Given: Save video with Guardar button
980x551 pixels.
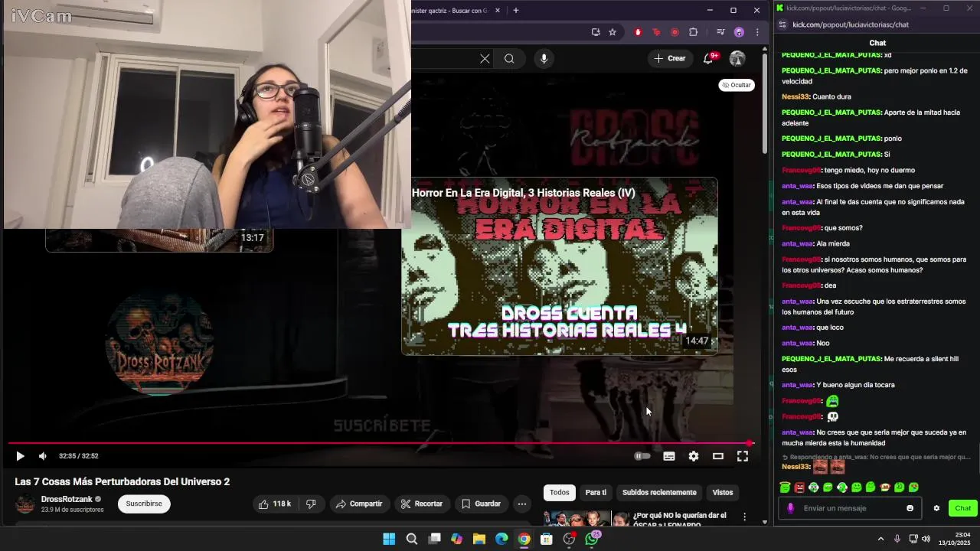Looking at the screenshot, I should (481, 504).
